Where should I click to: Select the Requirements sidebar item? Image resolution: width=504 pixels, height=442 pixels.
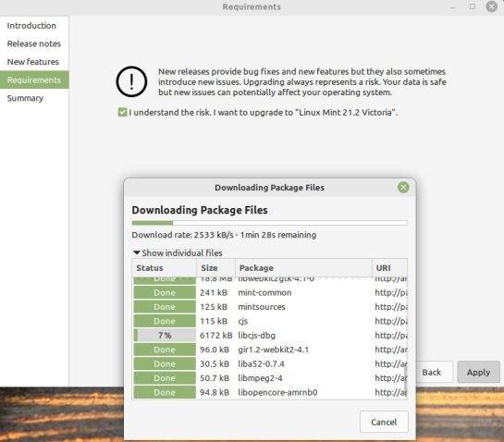point(34,80)
